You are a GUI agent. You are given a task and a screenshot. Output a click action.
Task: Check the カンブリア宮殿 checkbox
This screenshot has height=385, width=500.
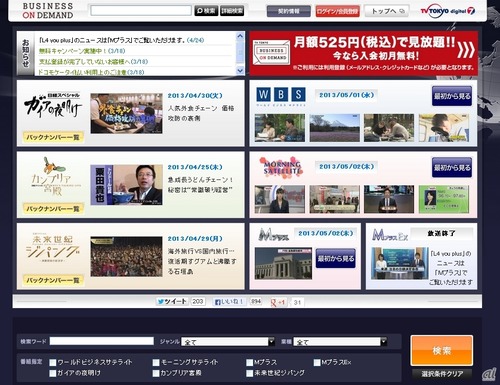[156, 373]
